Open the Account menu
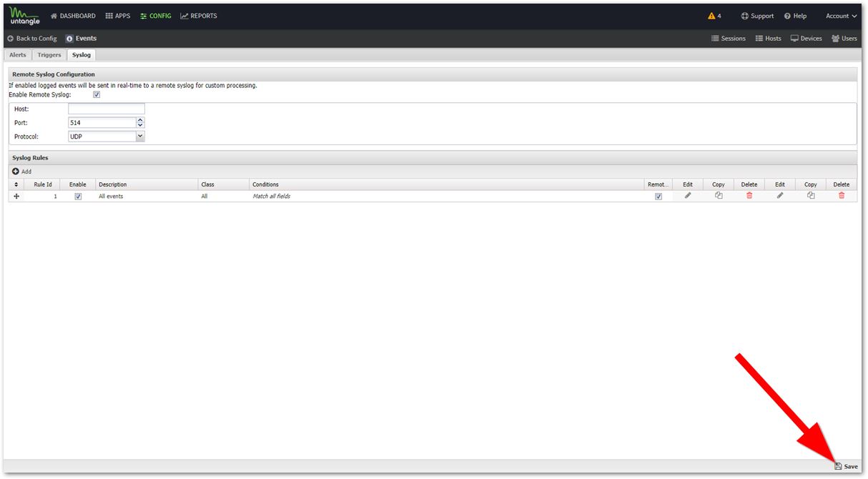The height and width of the screenshot is (479, 868). [841, 16]
